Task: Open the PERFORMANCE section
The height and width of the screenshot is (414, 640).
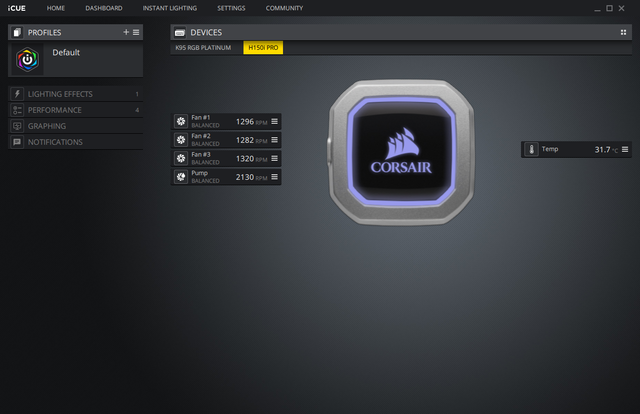Action: click(76, 110)
